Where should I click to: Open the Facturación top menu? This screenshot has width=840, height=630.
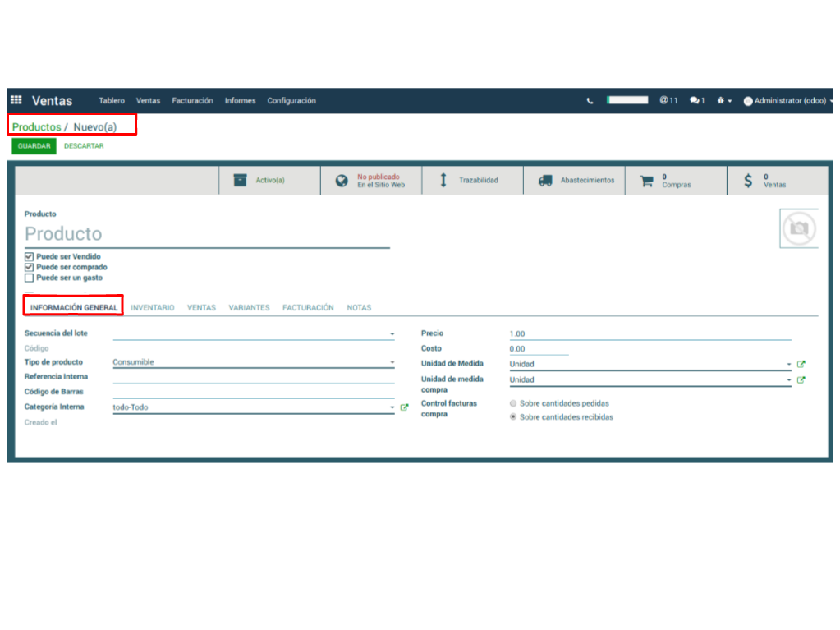[192, 100]
